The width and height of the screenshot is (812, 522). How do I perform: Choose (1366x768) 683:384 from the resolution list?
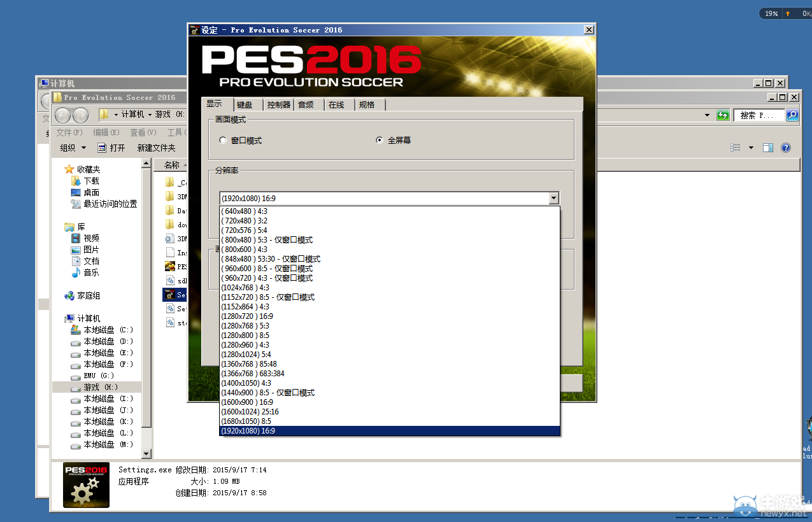389,374
